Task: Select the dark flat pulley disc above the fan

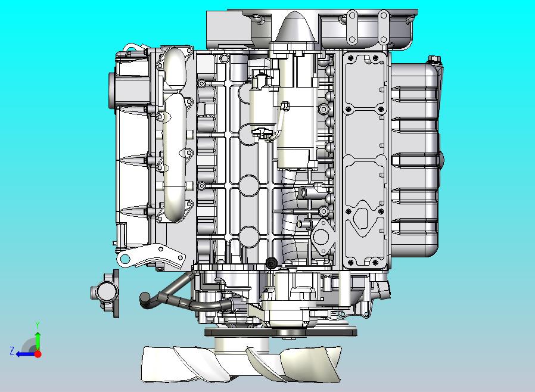Action: click(x=281, y=332)
